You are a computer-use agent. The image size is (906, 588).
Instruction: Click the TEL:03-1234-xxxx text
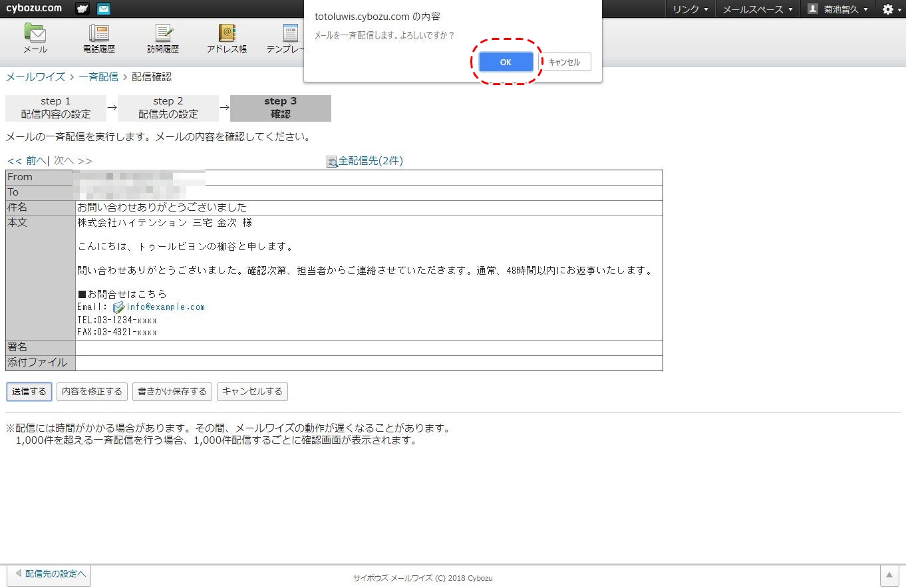point(117,320)
